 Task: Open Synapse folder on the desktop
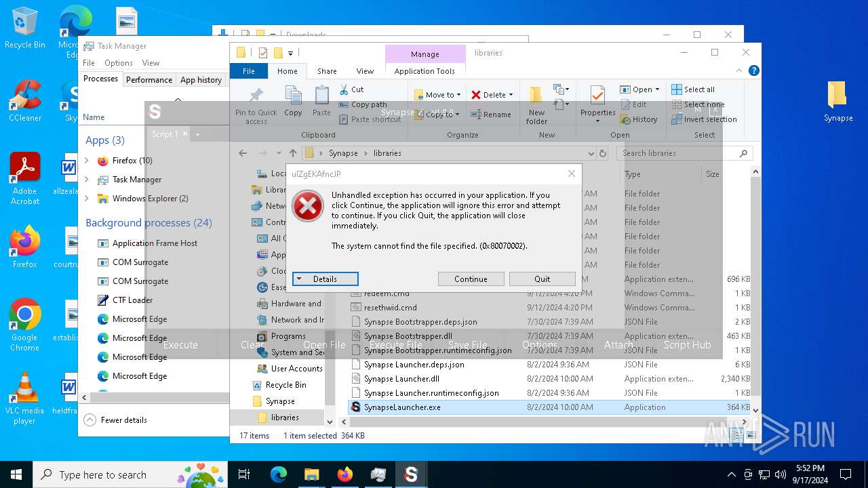(837, 102)
